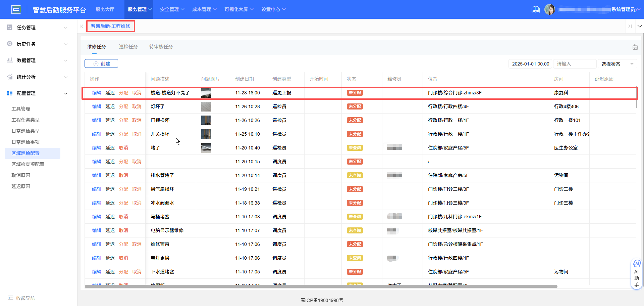
Task: Click 分配 on the 楼道灯不亮了 row
Action: point(123,93)
